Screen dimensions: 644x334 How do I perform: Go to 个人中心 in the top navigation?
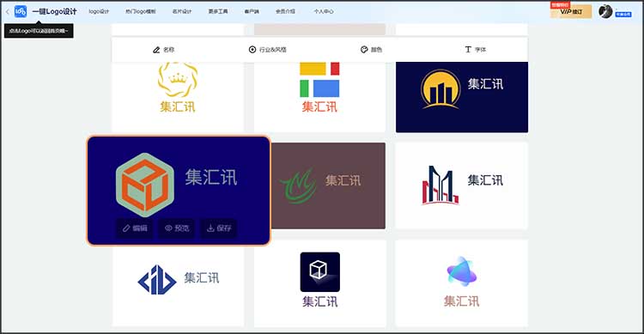tap(324, 11)
